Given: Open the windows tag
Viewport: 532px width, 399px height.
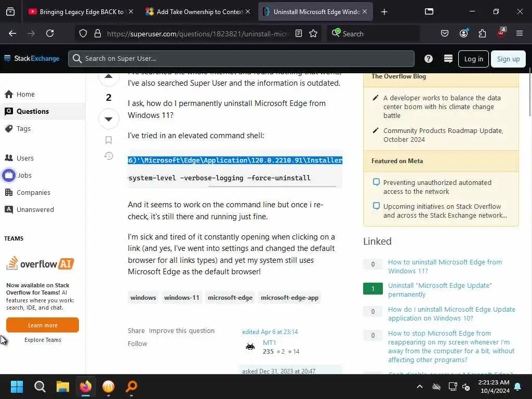Looking at the screenshot, I should [x=143, y=298].
